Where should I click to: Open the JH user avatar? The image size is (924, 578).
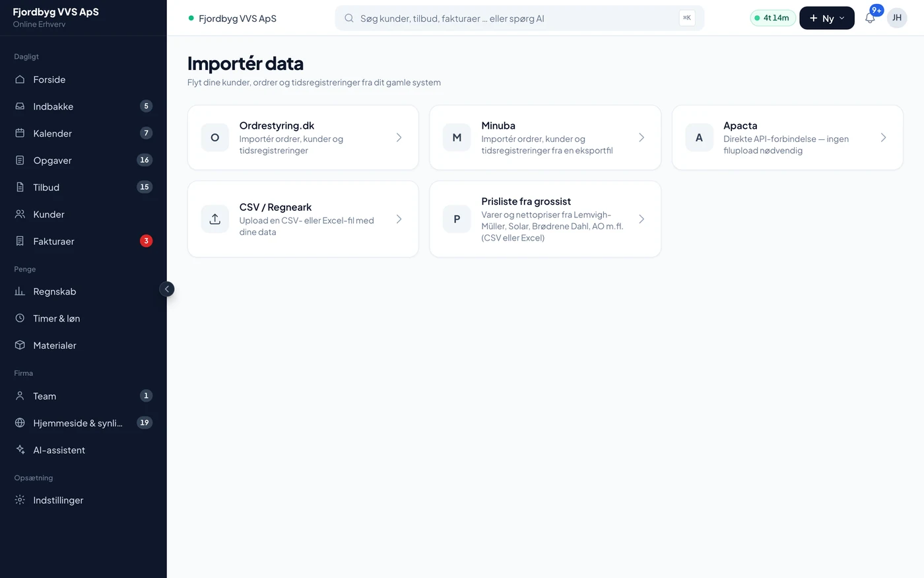click(897, 18)
